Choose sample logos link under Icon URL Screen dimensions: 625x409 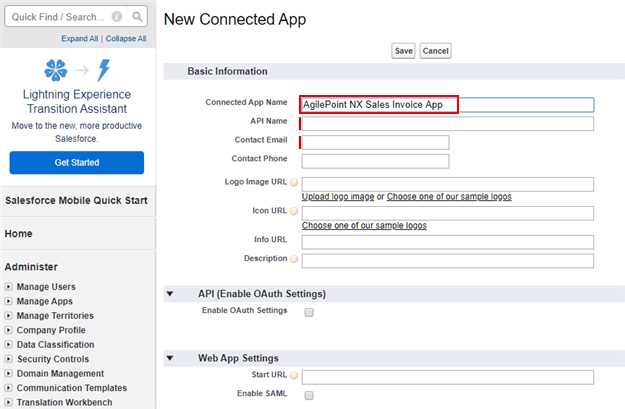364,226
